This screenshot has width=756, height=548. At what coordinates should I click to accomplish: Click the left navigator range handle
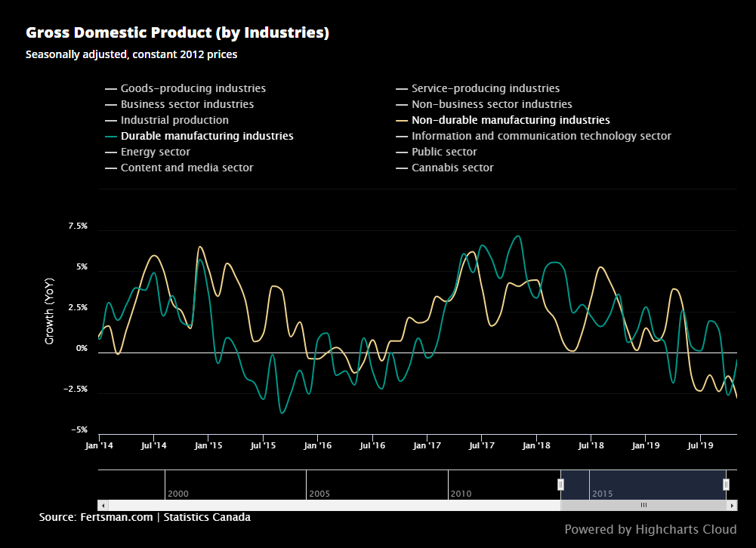562,482
